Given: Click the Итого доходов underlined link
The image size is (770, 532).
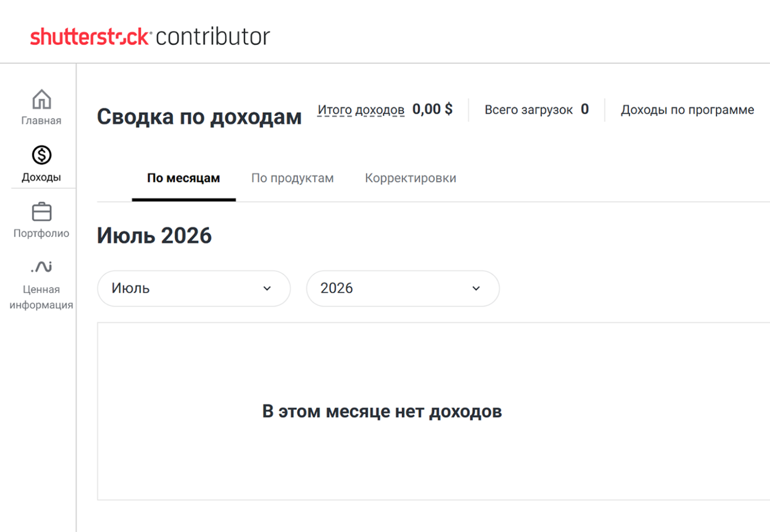Looking at the screenshot, I should 361,110.
